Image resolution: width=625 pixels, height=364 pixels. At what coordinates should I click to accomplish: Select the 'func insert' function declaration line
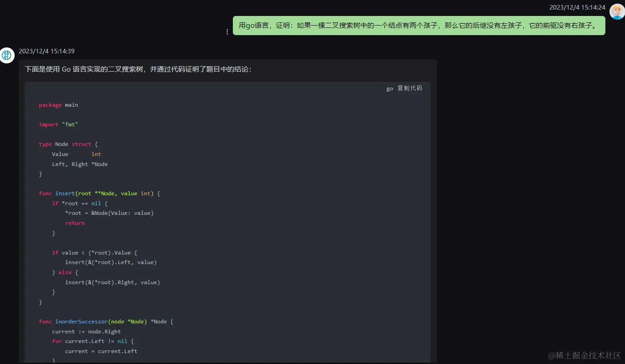click(x=99, y=193)
